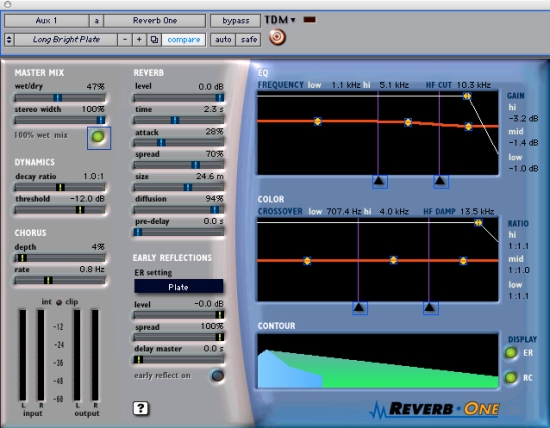Toggle the compare button

point(184,39)
